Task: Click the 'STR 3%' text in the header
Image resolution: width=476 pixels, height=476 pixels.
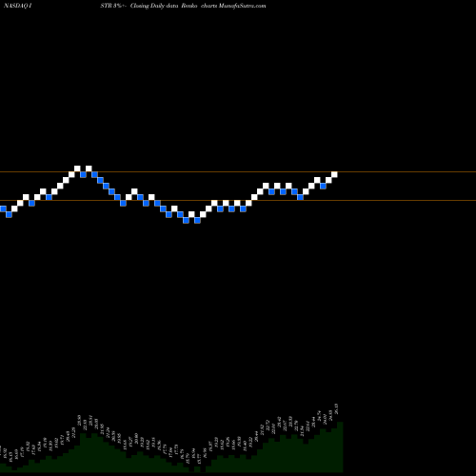Action: [x=111, y=6]
